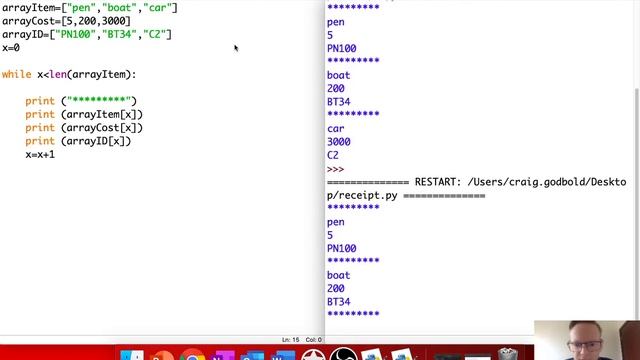The height and width of the screenshot is (360, 640).
Task: Click the Col: 0 status indicator
Action: (x=314, y=340)
